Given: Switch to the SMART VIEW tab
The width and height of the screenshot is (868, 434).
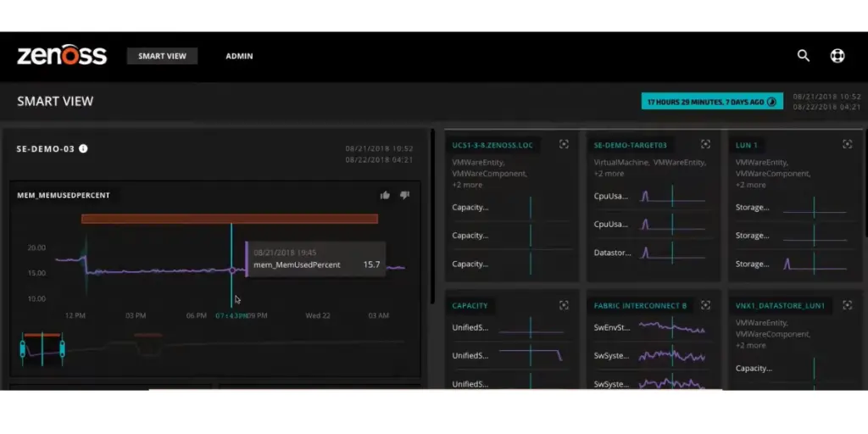Looking at the screenshot, I should click(x=163, y=56).
